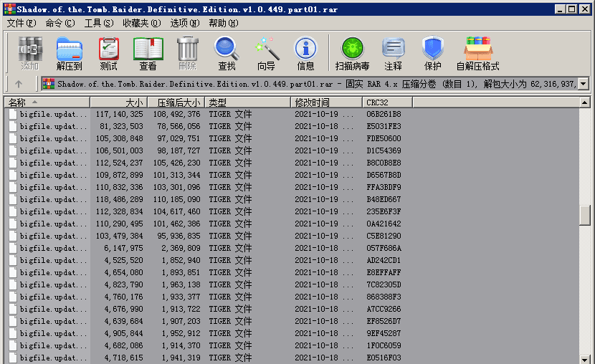This screenshot has height=364, width=595.
Task: Select row with CRC 9EF45287
Action: 292,333
